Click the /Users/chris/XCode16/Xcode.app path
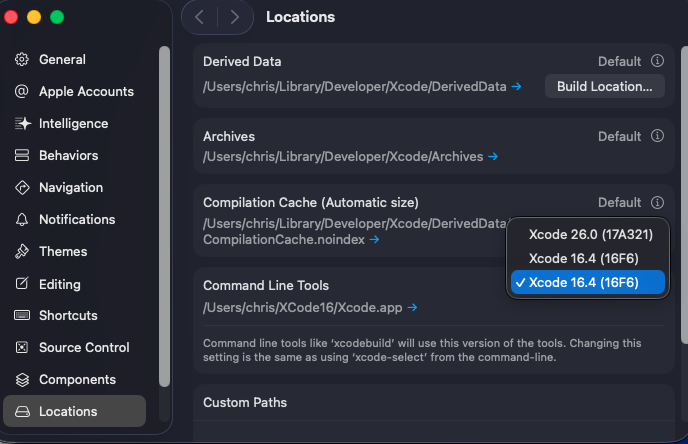Image resolution: width=688 pixels, height=444 pixels. tap(302, 308)
